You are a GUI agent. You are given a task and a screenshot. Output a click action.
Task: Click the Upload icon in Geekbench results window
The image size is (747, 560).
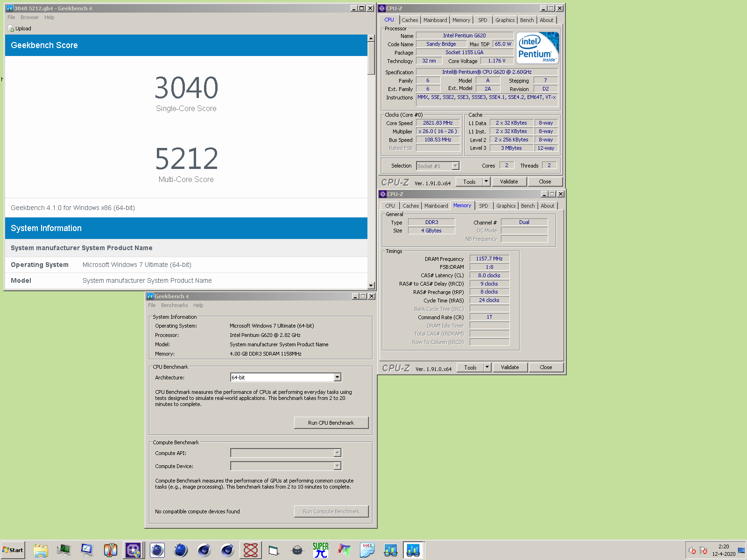[11, 28]
